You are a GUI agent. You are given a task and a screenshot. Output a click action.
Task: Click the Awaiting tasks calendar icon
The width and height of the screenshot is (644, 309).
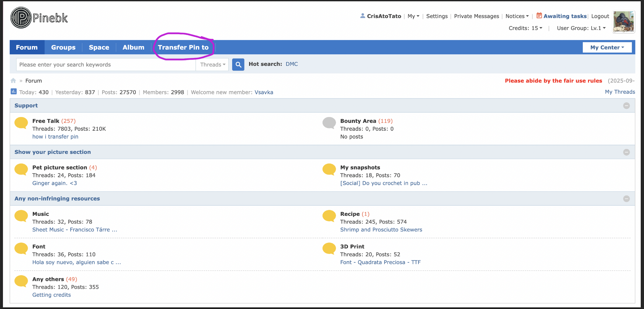539,15
